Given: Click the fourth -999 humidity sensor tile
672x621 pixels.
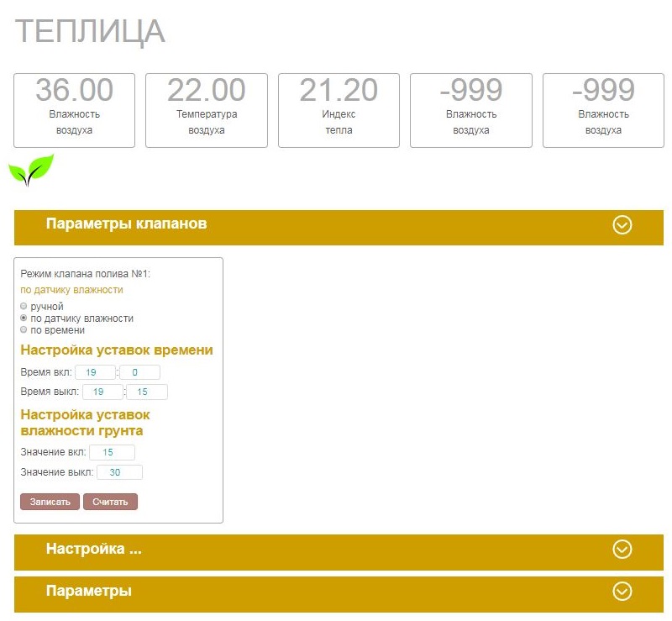Looking at the screenshot, I should [x=470, y=108].
